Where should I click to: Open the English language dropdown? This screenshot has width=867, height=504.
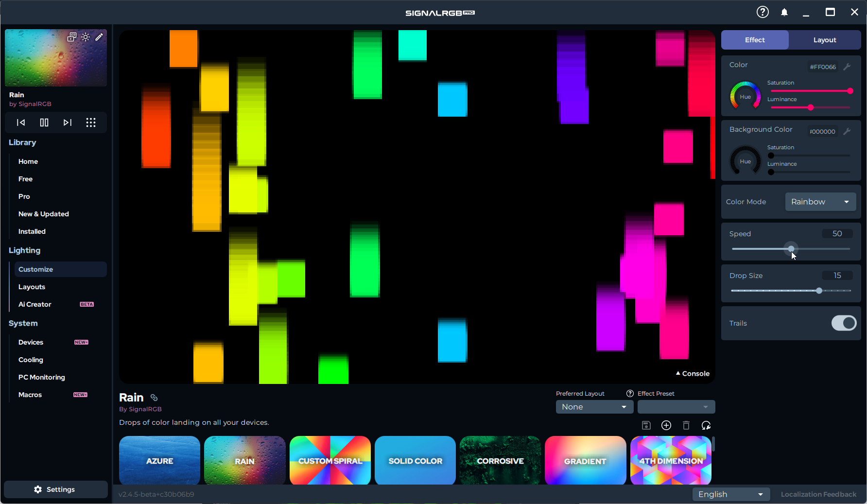click(x=731, y=494)
